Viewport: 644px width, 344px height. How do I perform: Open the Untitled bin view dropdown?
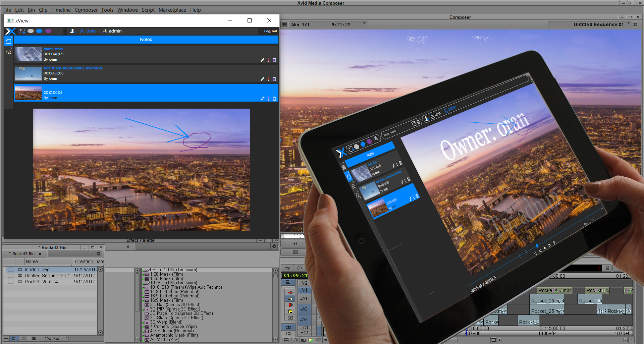pyautogui.click(x=54, y=339)
